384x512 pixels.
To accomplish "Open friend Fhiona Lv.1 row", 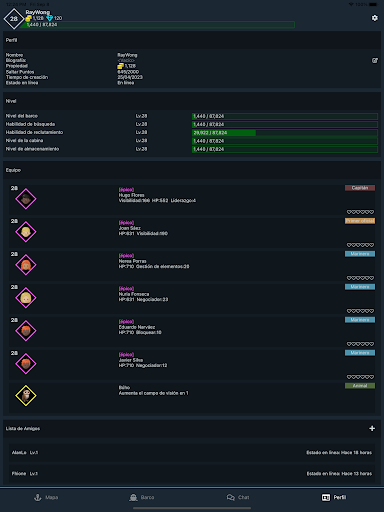I will pyautogui.click(x=192, y=474).
